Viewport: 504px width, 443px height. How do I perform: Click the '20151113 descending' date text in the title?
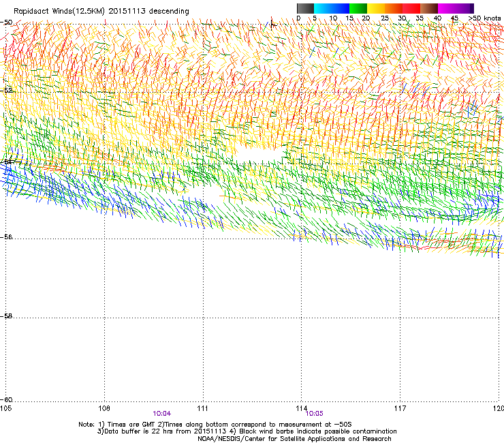(x=149, y=12)
